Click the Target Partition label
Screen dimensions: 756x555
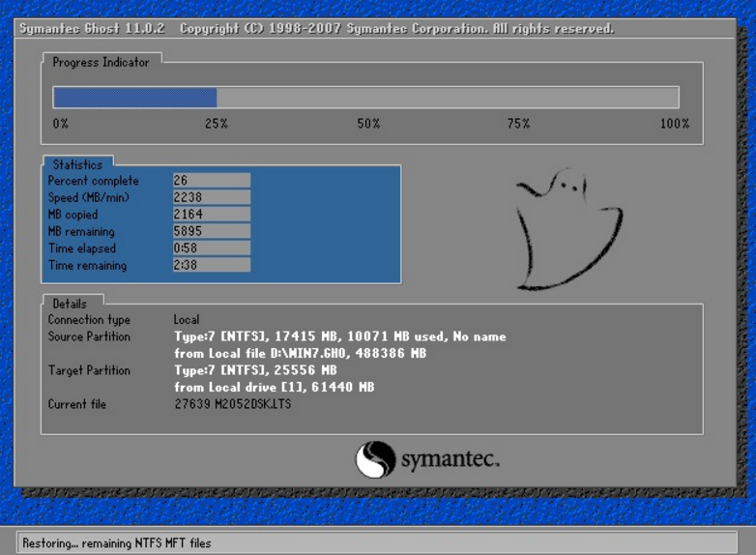(89, 370)
